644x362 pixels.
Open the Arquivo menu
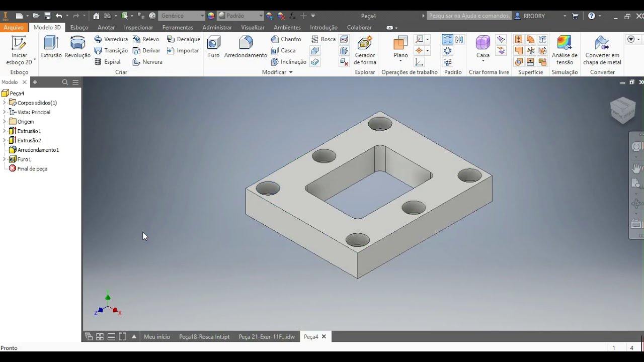14,28
